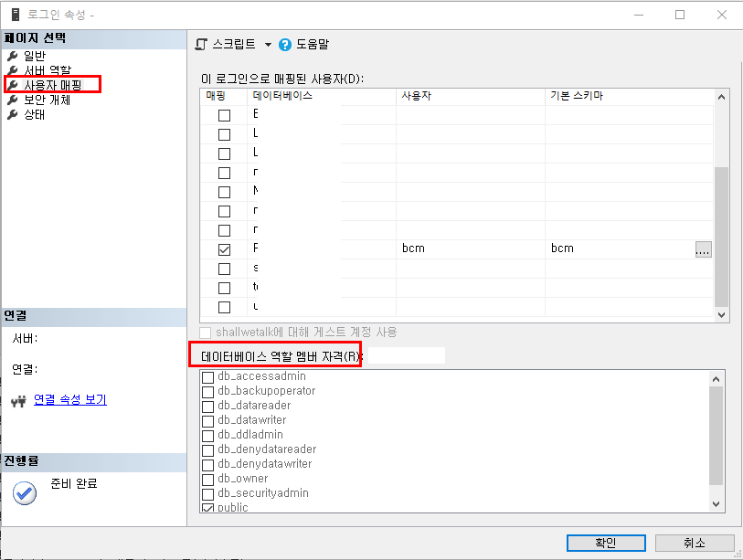Click the role list scroll down arrow

pos(716,504)
